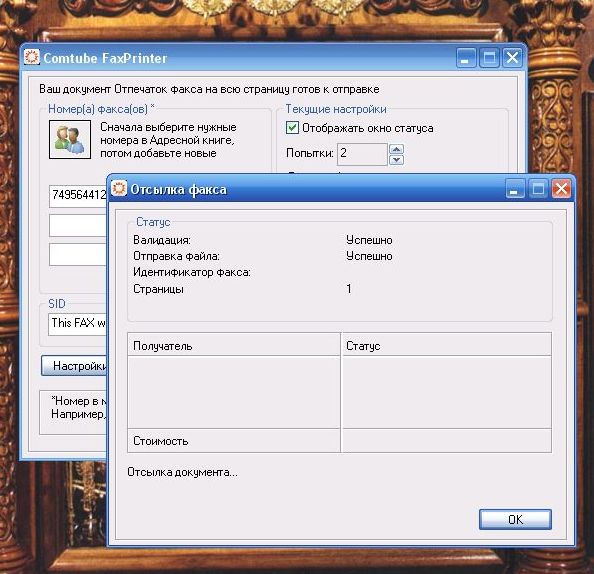Image resolution: width=594 pixels, height=574 pixels.
Task: Open the address book contacts icon
Action: [70, 139]
